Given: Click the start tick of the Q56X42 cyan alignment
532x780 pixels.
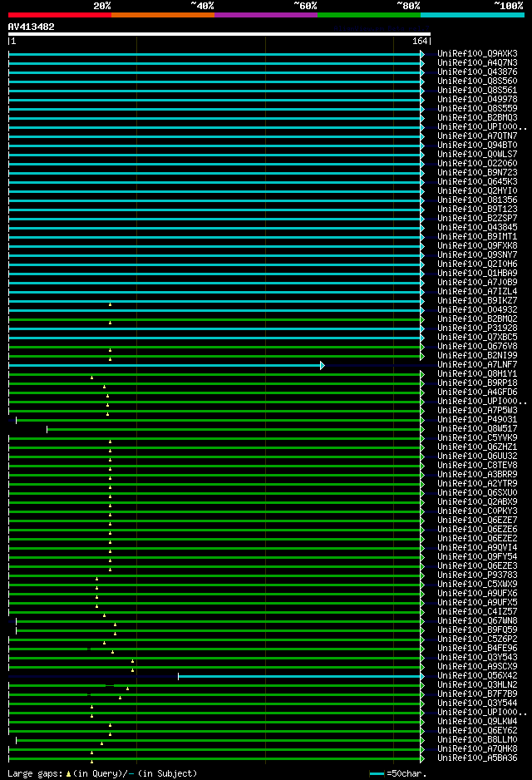Looking at the screenshot, I should point(179,676).
